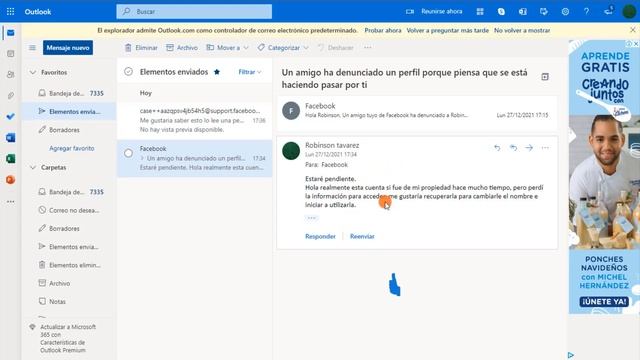Open the Notas folder
640x360 pixels.
[x=69, y=302]
